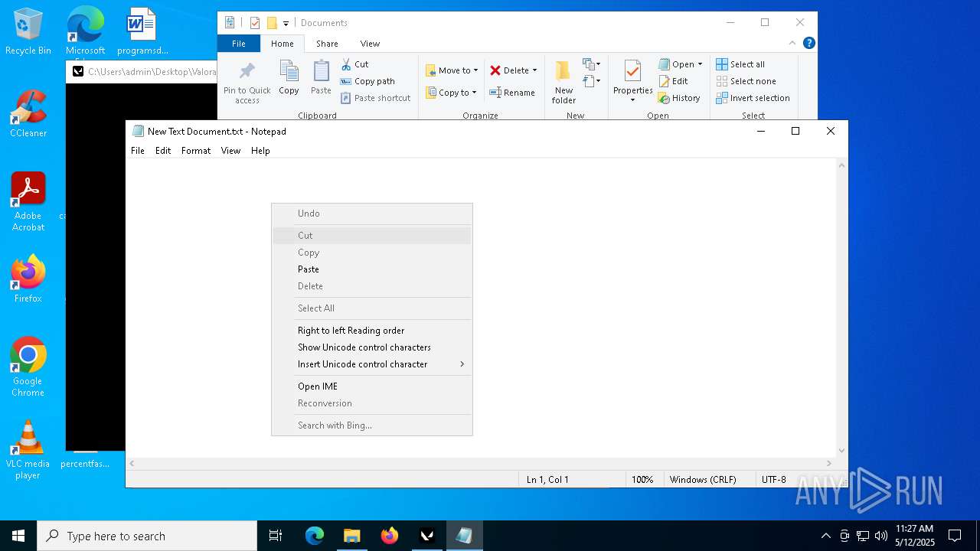
Task: Choose Paste from the context menu
Action: click(372, 269)
